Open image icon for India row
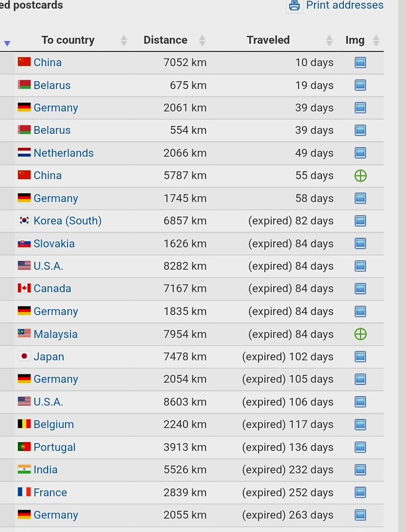Viewport: 406px width, 532px height. coord(360,470)
